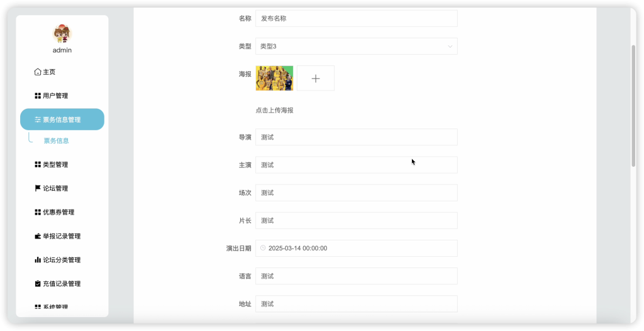Image resolution: width=644 pixels, height=331 pixels.
Task: Click the wallet icon beside 举报记录管理
Action: click(x=38, y=236)
